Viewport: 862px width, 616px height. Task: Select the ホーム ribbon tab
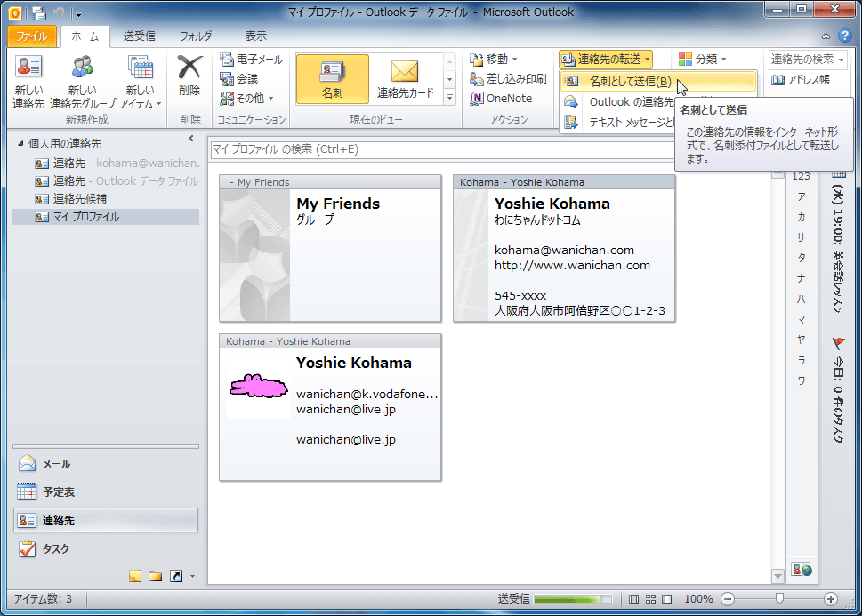(85, 36)
